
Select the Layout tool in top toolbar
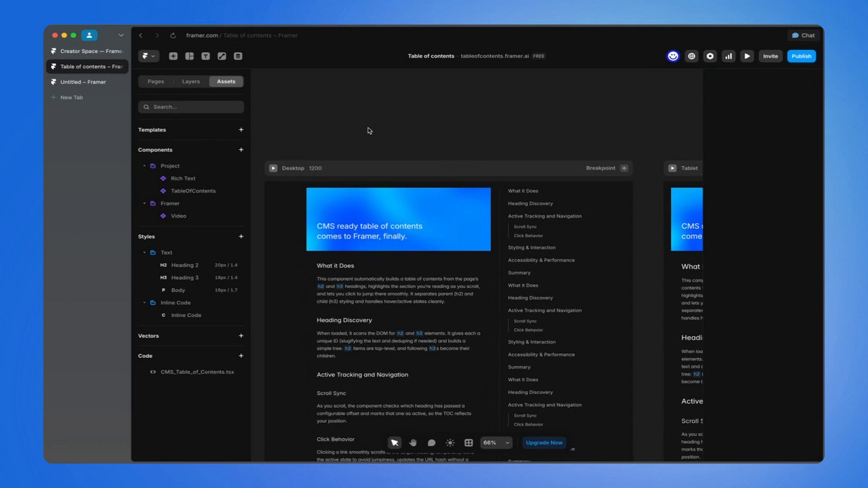(x=189, y=56)
